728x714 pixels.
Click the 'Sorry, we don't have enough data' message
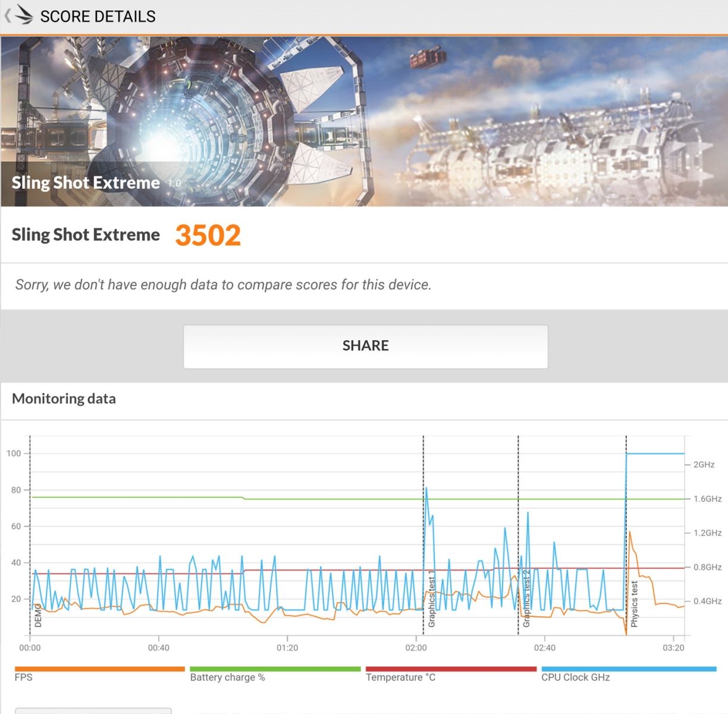tap(223, 285)
